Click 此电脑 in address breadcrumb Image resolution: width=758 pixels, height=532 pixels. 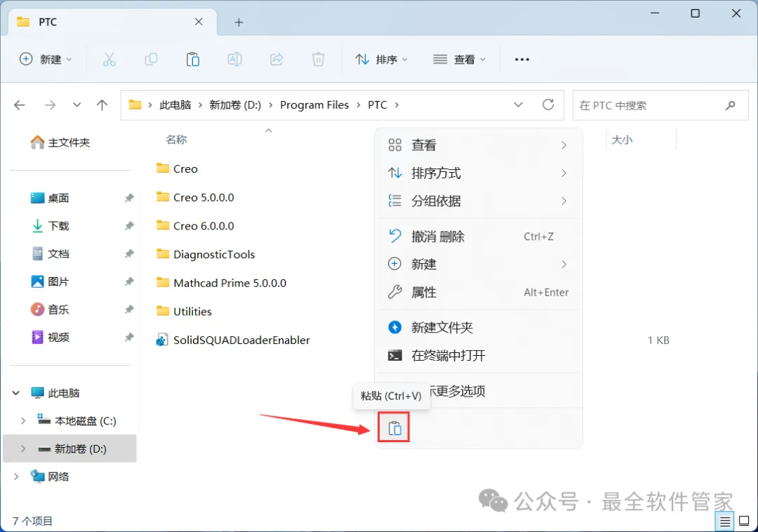click(x=175, y=105)
